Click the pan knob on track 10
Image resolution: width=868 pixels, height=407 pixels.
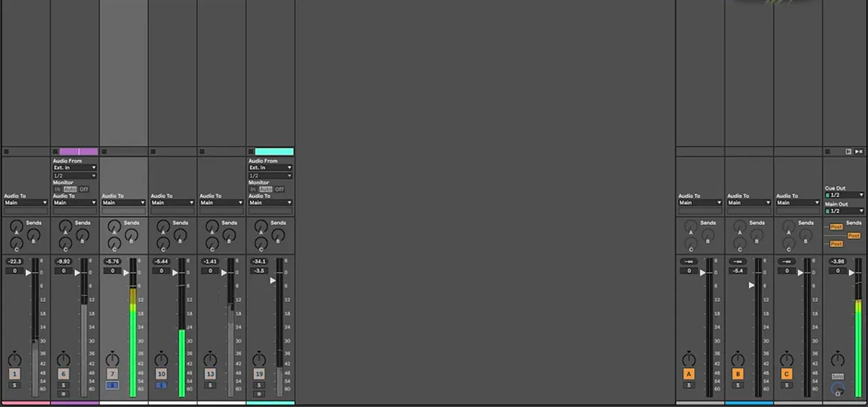pyautogui.click(x=161, y=360)
